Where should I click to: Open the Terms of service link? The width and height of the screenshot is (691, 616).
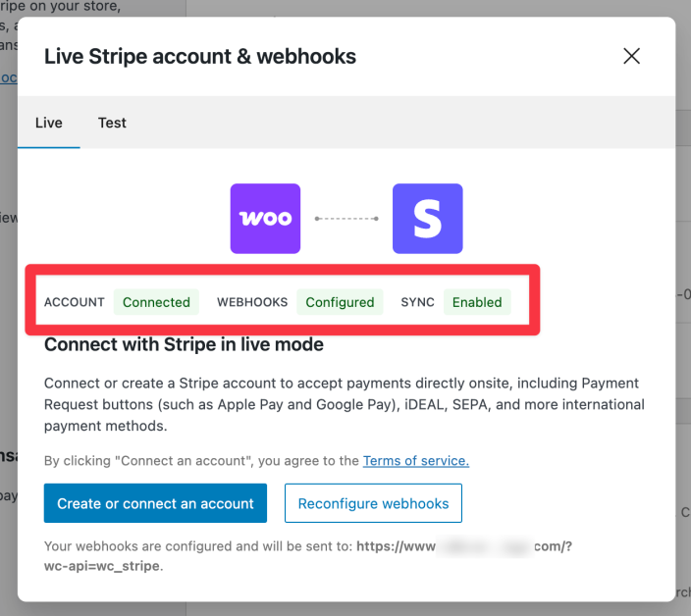[x=416, y=460]
